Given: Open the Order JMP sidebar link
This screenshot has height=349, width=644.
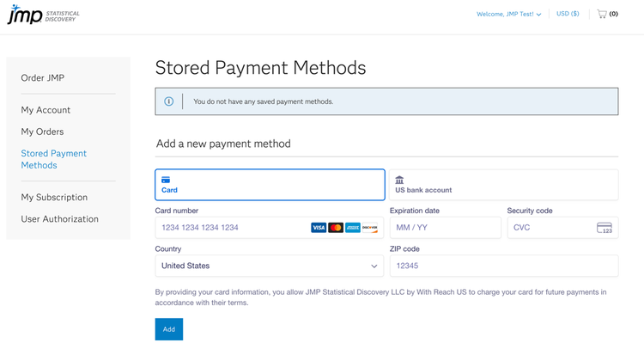Looking at the screenshot, I should point(42,78).
